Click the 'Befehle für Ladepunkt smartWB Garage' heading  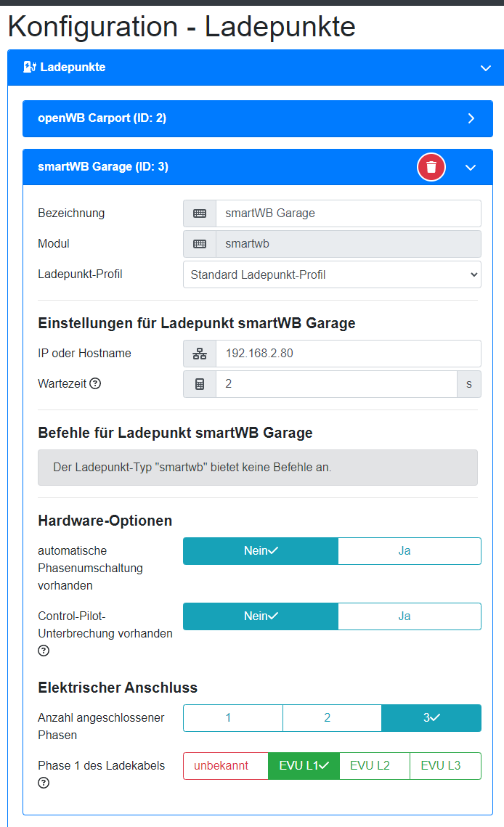click(x=175, y=433)
